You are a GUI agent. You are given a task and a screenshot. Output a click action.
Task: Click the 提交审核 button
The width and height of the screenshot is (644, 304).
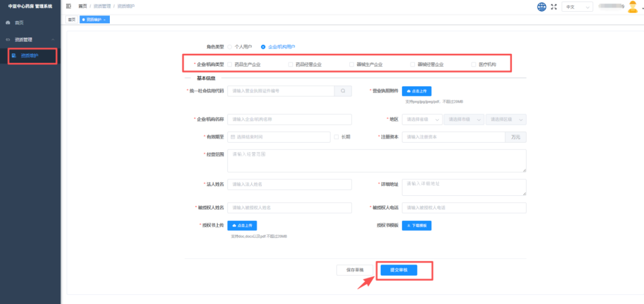coord(398,270)
